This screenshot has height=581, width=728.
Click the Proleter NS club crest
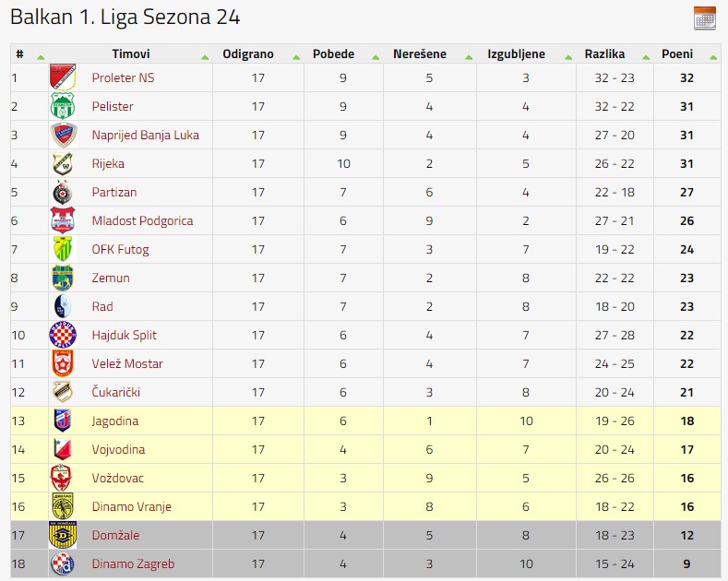coord(63,77)
